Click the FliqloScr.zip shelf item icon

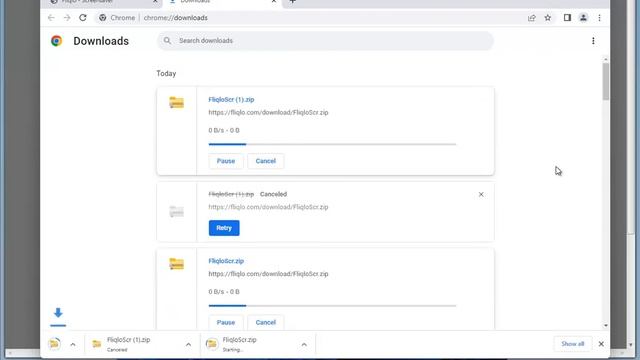(x=211, y=344)
